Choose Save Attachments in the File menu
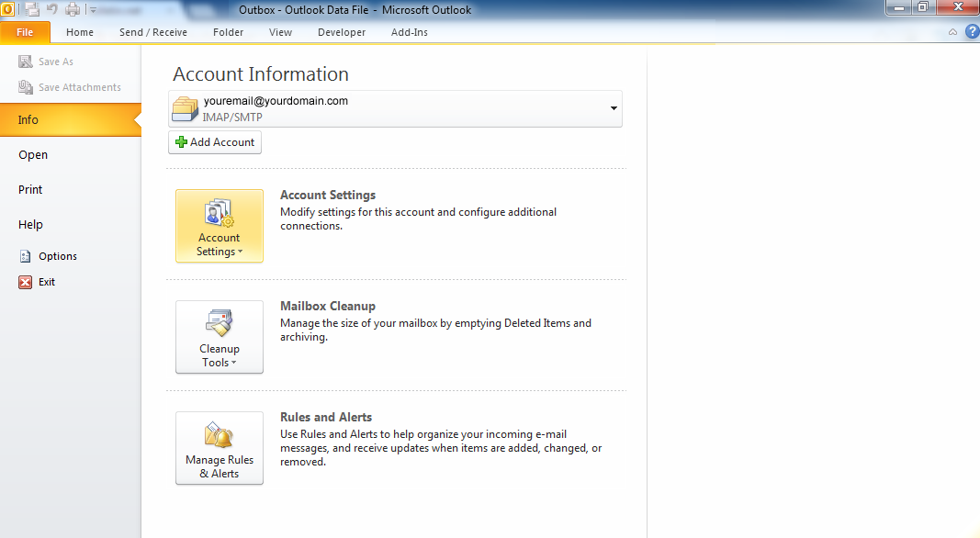 70,87
